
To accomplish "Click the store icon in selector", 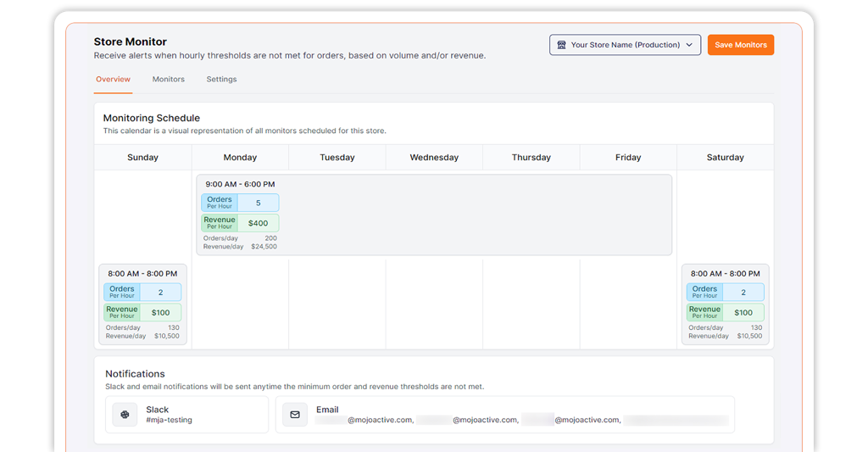I will (x=561, y=45).
